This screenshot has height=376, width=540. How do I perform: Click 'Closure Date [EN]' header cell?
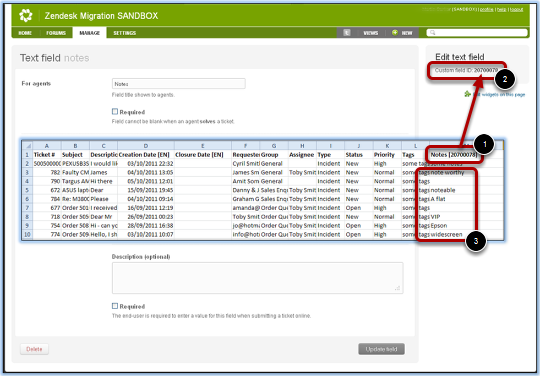pyautogui.click(x=202, y=155)
